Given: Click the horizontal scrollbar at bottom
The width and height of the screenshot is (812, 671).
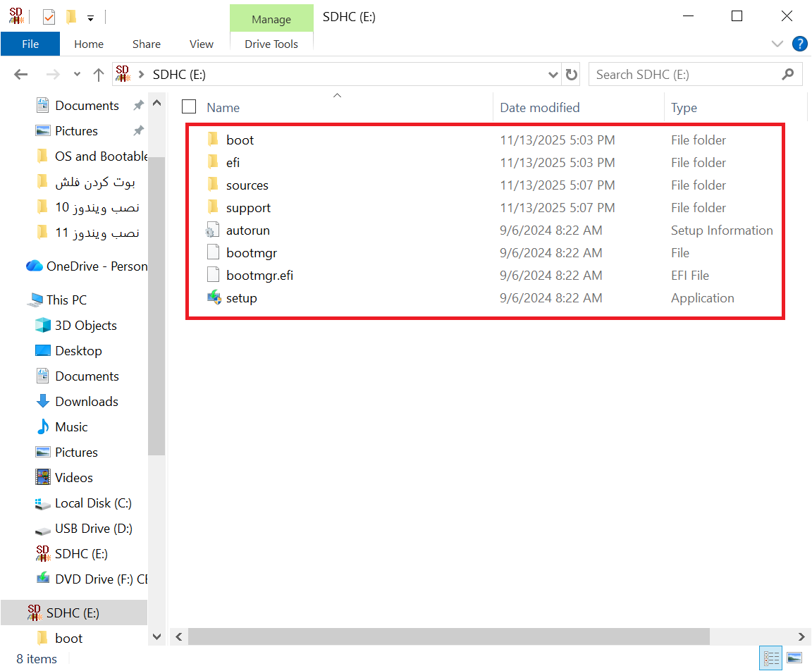Looking at the screenshot, I should click(449, 636).
